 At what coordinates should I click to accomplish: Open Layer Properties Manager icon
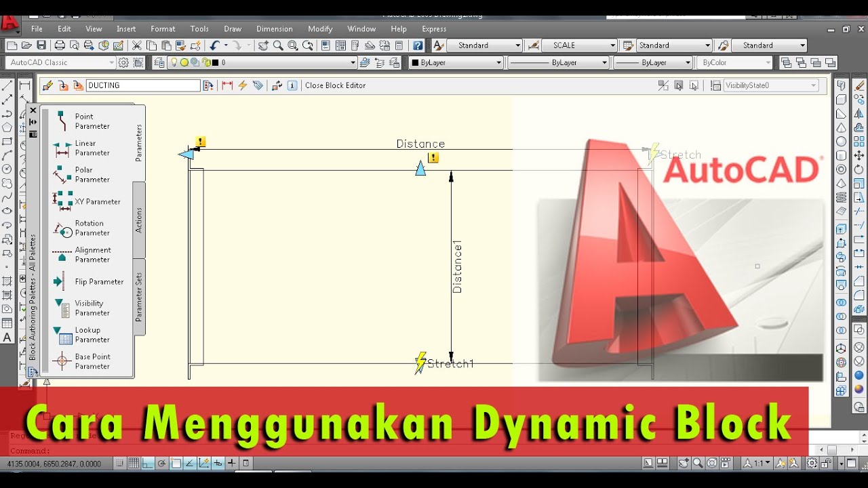[x=159, y=62]
